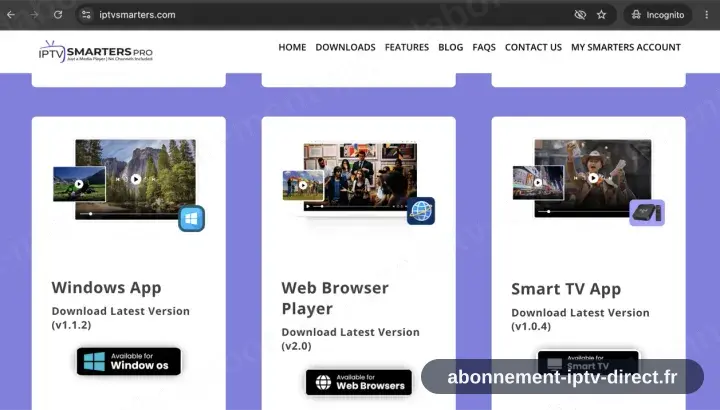The image size is (720, 410).
Task: Click the Incognito indicator button
Action: (x=658, y=15)
